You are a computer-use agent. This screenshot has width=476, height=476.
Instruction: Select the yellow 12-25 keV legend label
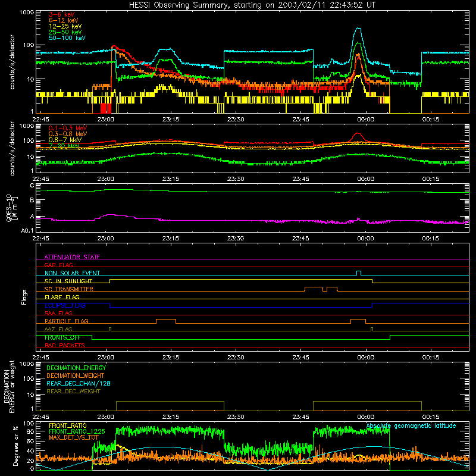coord(65,26)
